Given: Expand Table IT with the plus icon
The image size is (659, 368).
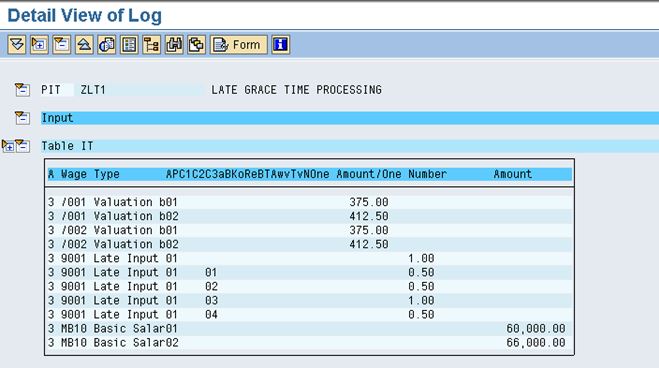Looking at the screenshot, I should click(8, 146).
